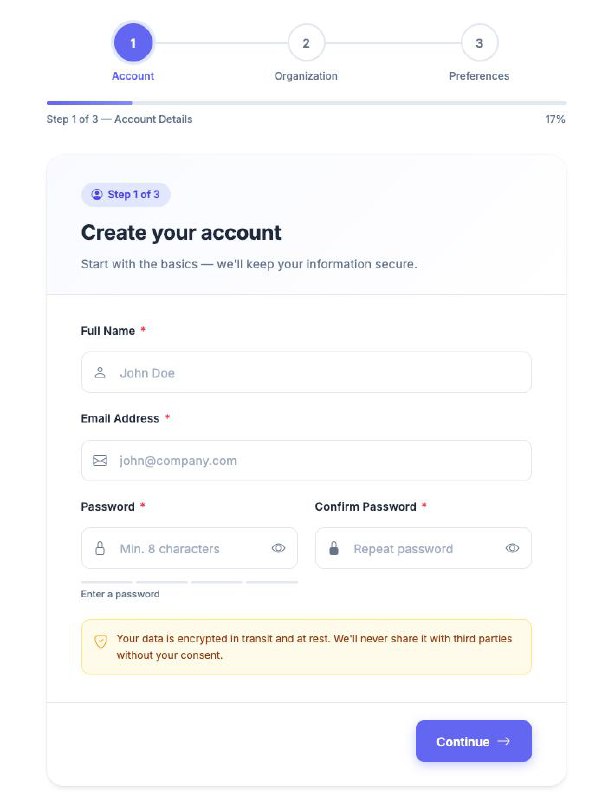Show password using the Password eye icon
This screenshot has height=800, width=615.
click(x=279, y=548)
